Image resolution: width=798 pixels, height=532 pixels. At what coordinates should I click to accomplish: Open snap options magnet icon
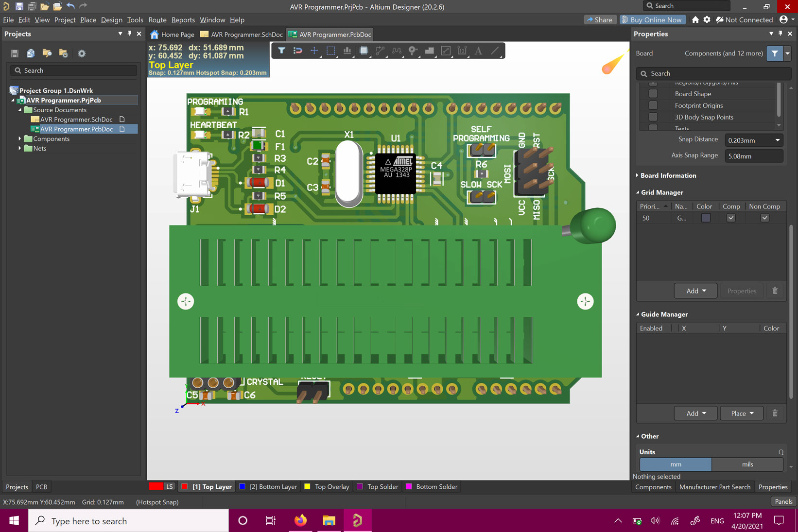tap(298, 51)
